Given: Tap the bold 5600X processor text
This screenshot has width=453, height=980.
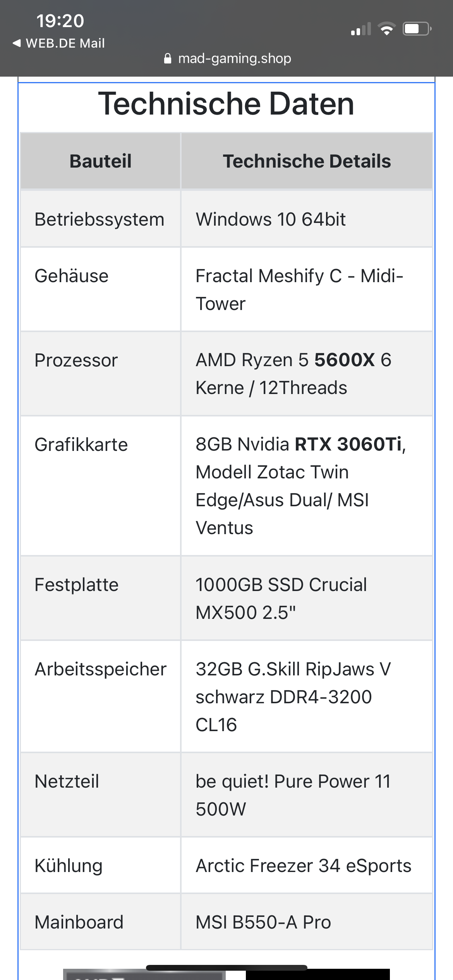Looking at the screenshot, I should [x=344, y=360].
